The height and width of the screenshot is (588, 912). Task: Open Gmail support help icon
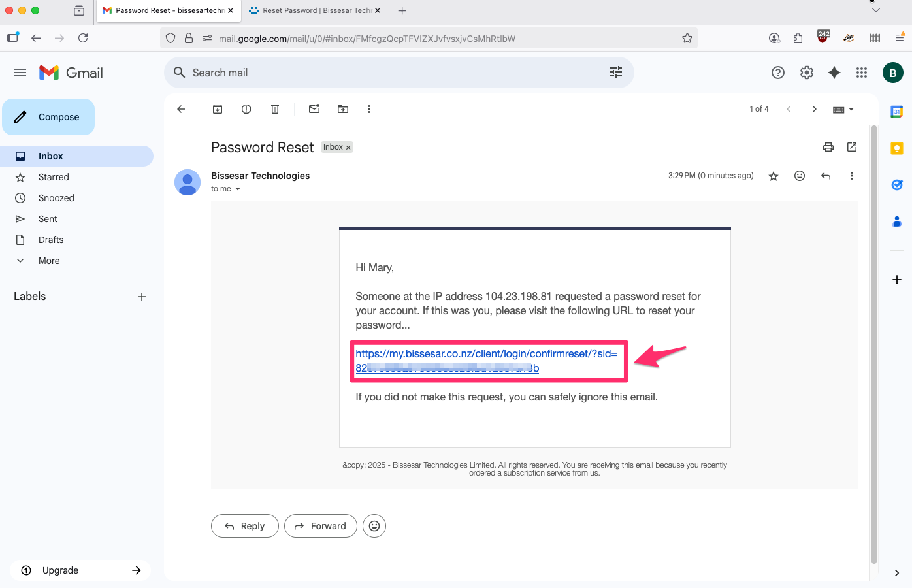[x=778, y=73]
